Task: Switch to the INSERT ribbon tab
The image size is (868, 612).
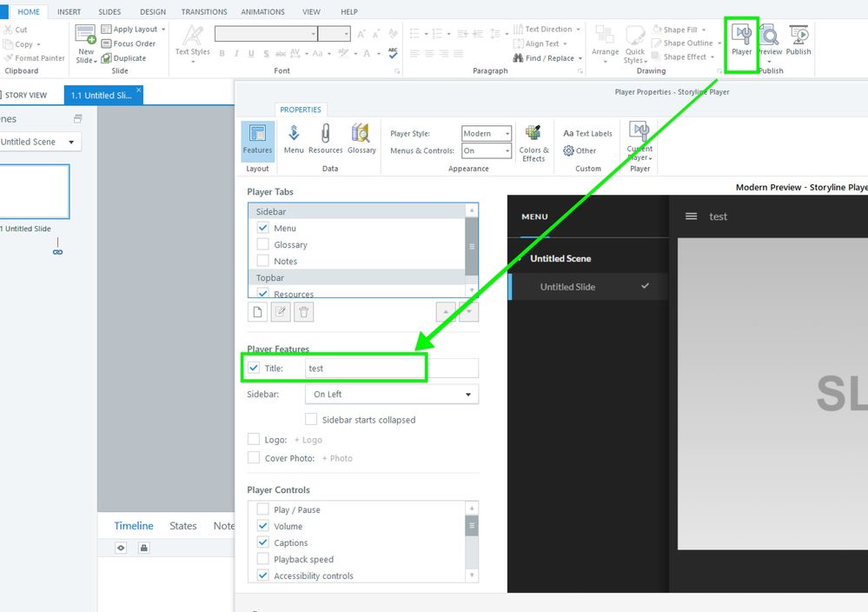Action: click(69, 12)
